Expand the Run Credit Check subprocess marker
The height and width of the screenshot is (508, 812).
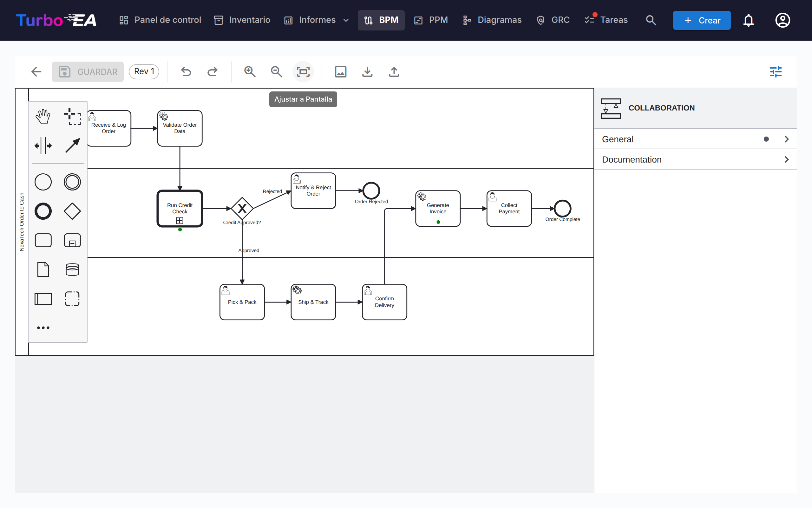point(180,220)
